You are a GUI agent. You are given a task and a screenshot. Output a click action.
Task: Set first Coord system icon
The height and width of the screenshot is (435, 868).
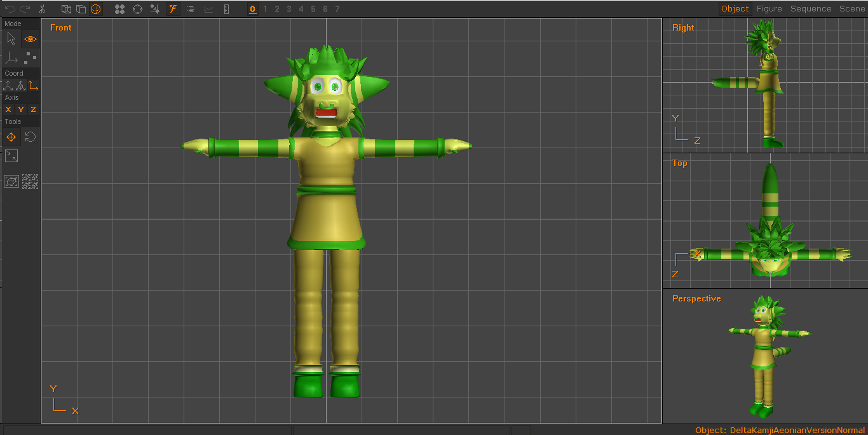8,86
